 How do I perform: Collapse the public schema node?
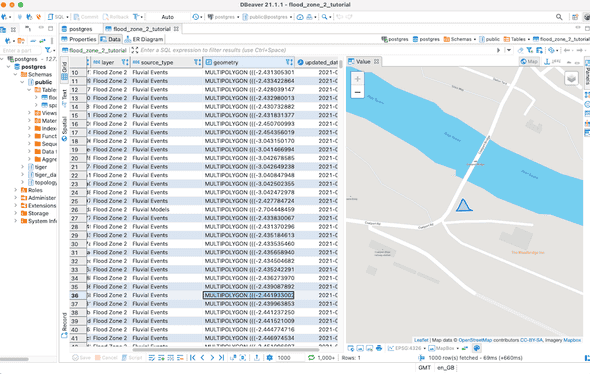pyautogui.click(x=22, y=82)
